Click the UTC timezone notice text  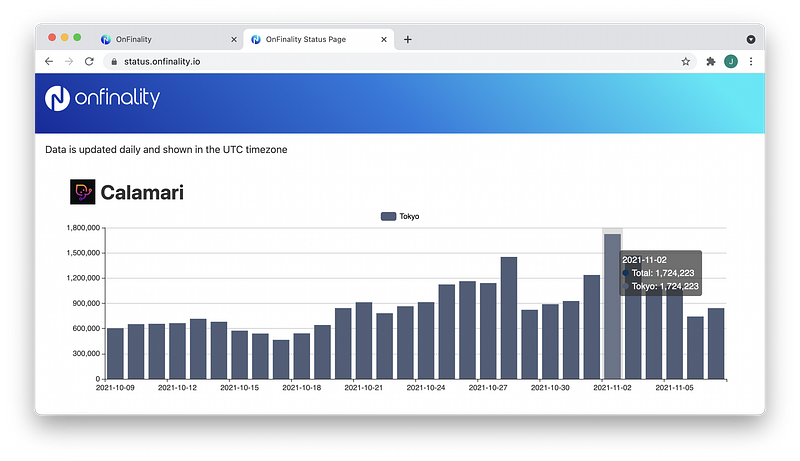point(166,149)
